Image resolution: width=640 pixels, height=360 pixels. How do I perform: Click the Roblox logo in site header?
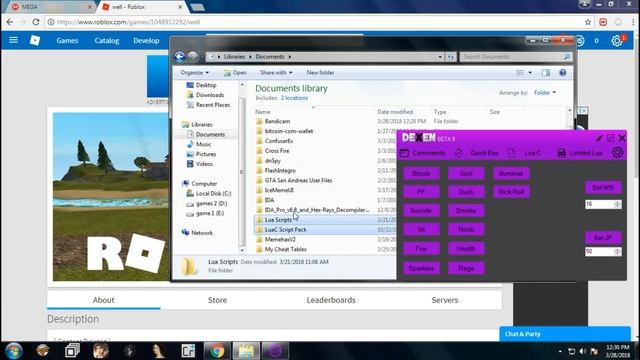click(x=35, y=40)
